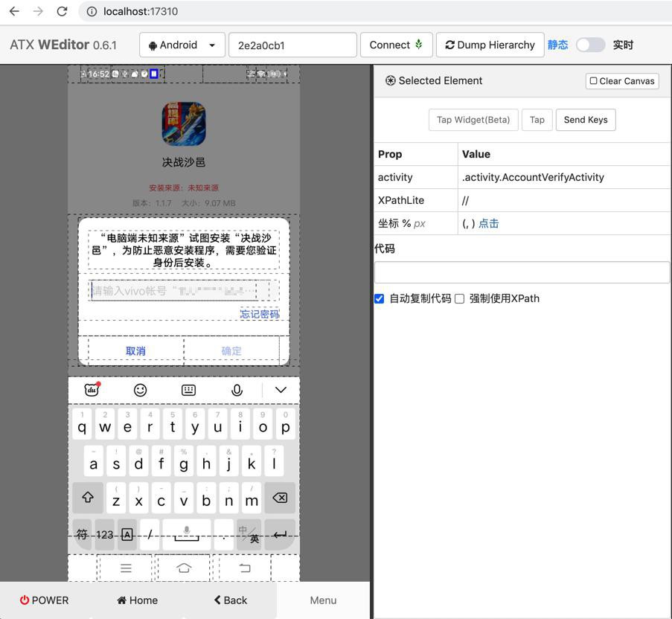Click the 决战沙邑 app icon
The image size is (672, 619).
[x=184, y=124]
